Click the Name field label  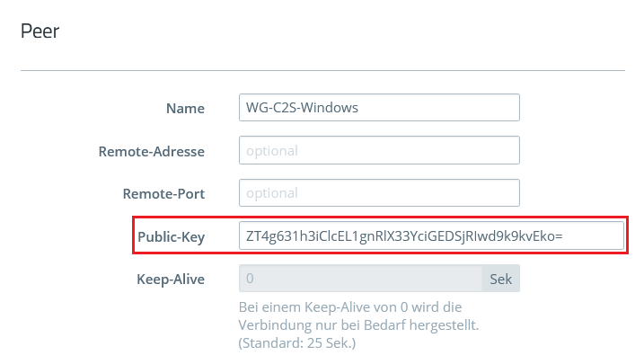click(185, 108)
